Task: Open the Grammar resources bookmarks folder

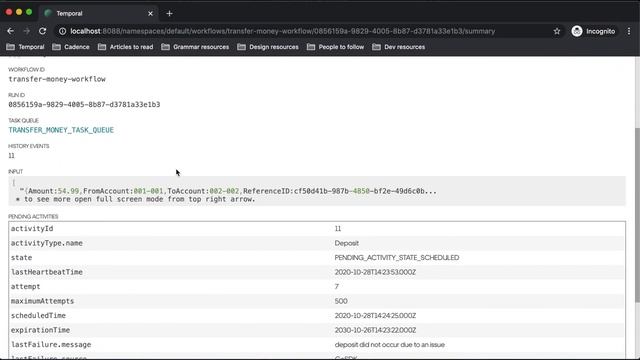Action: point(195,47)
